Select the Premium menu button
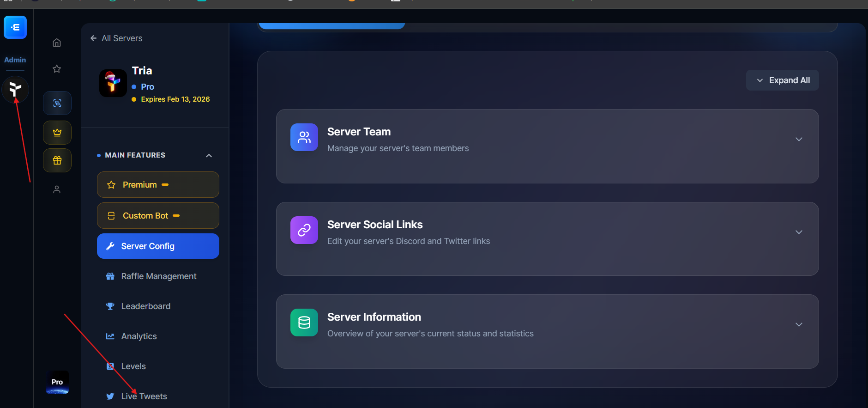868x408 pixels. 158,185
